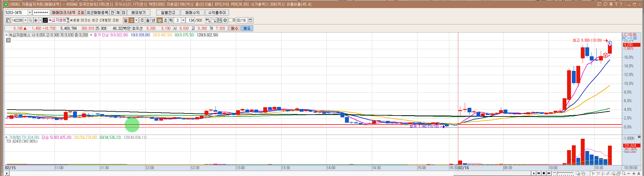Click the right arrow of the horizontal scrollbar
Image resolution: width=644 pixels, height=176 pixels.
[x=534, y=174]
